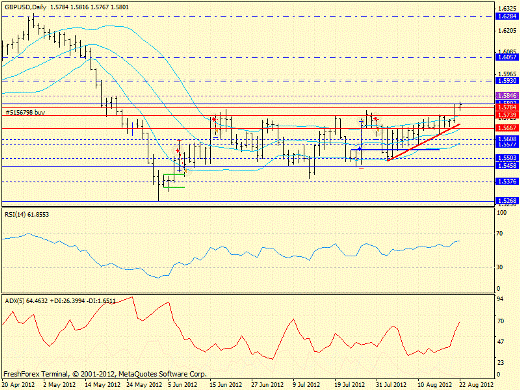
Task: Select the 1.6284 price level label
Action: [507, 17]
